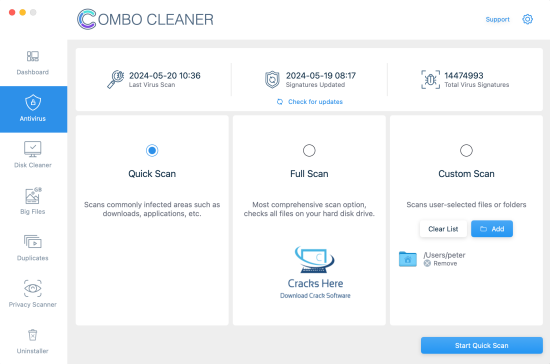Click Remove under /Users/peter

tap(445, 263)
